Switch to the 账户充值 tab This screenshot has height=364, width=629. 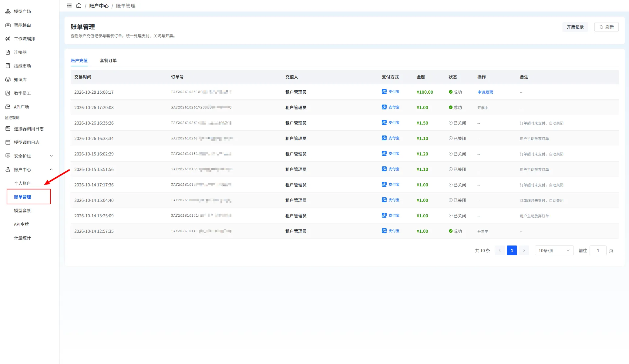tap(79, 61)
